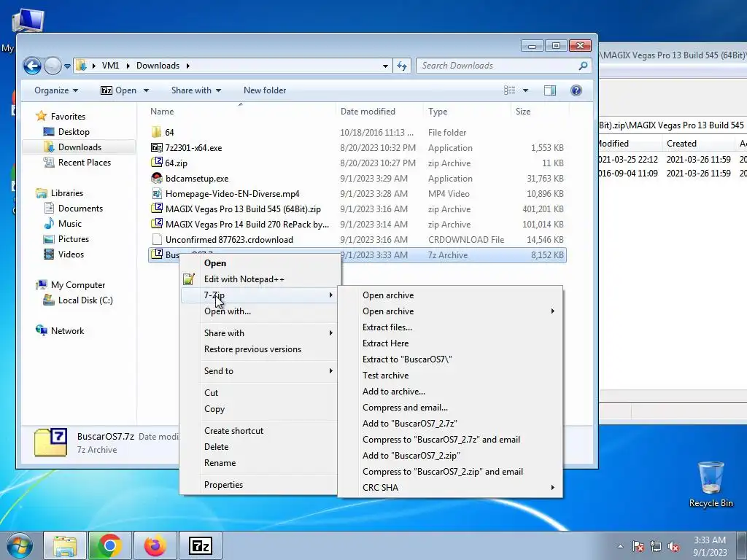Open Documents library in sidebar
The height and width of the screenshot is (560, 747).
[80, 208]
